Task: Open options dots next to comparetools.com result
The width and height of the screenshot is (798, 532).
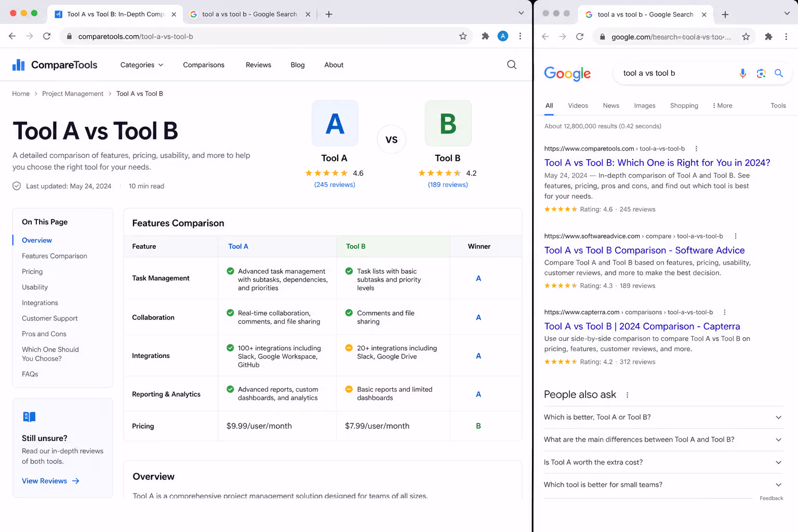Action: point(696,149)
